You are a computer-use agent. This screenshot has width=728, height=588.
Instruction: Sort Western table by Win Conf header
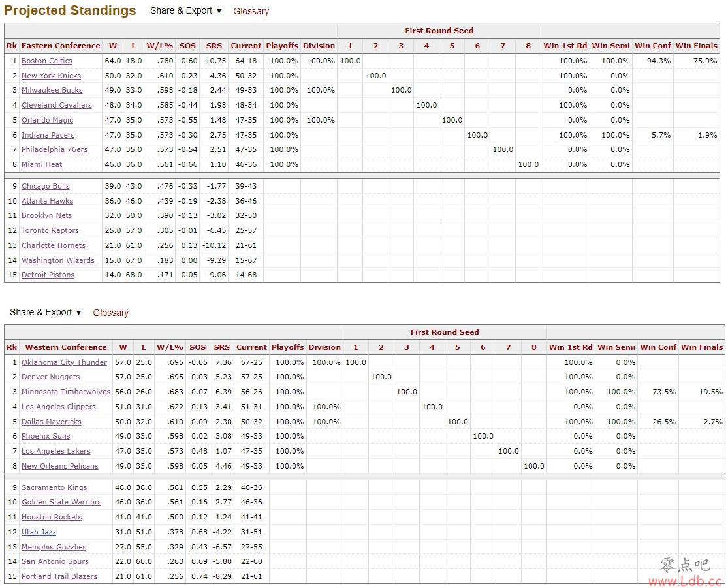[658, 347]
